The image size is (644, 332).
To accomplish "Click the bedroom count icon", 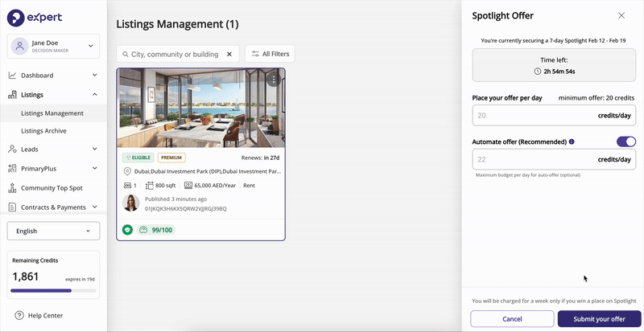I will pos(127,186).
